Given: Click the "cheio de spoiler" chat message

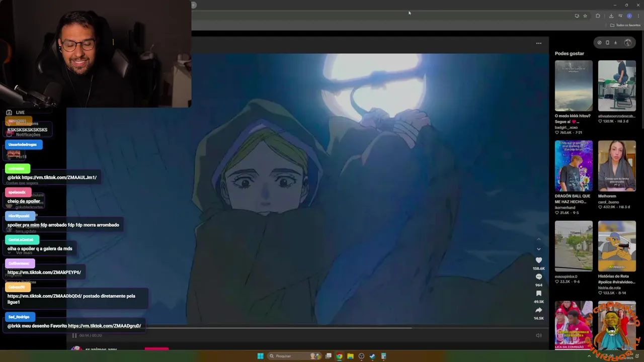Looking at the screenshot, I should 24,201.
